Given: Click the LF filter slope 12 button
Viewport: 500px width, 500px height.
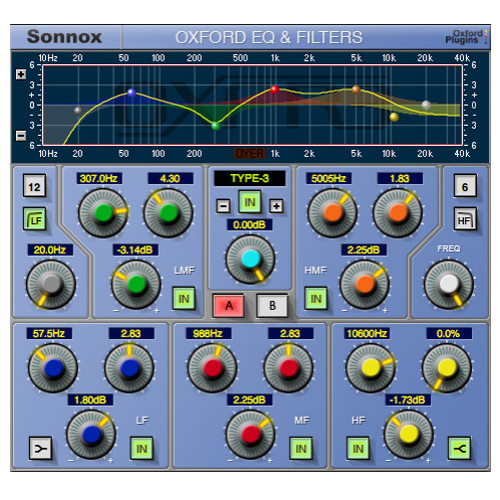Looking at the screenshot, I should coord(35,186).
